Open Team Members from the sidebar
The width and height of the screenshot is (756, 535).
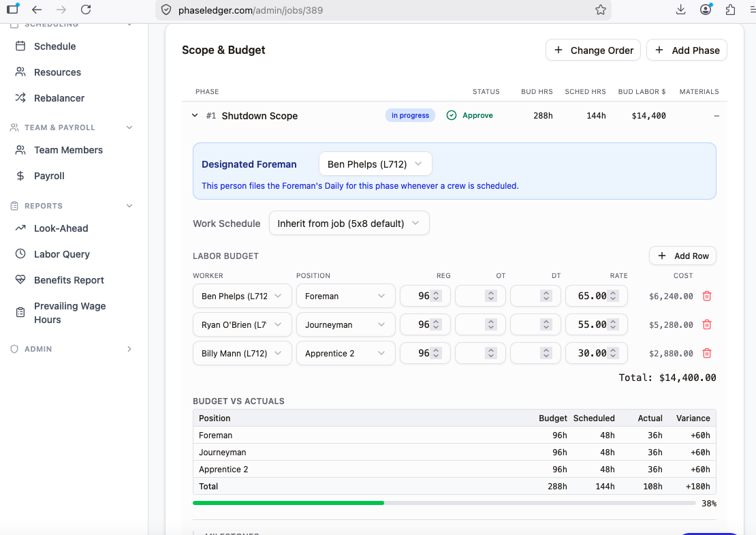68,150
